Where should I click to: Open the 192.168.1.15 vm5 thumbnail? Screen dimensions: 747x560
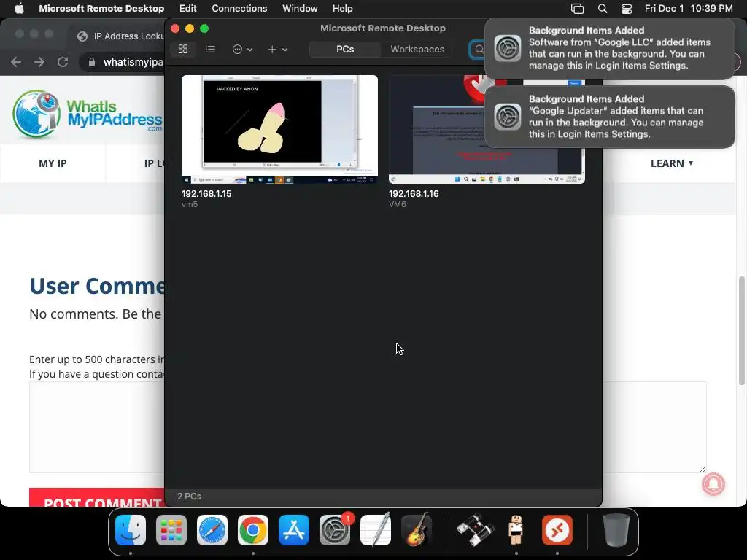(x=279, y=129)
